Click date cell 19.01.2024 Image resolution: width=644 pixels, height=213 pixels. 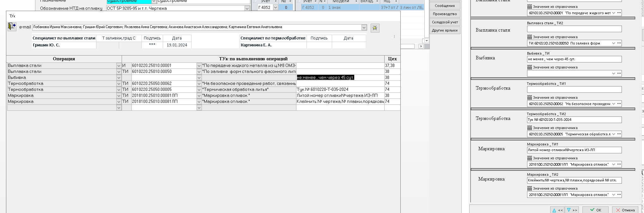point(177,45)
